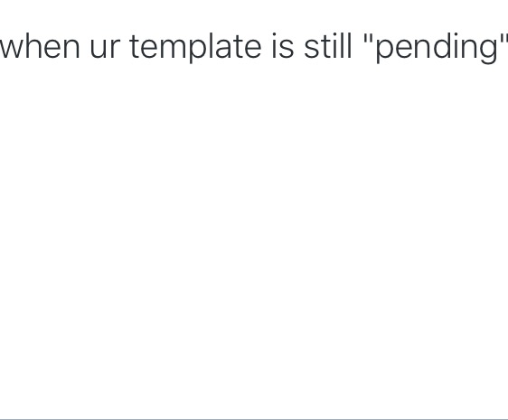Click the letter "p" starting the word pending
The height and width of the screenshot is (420, 508).
386,51
